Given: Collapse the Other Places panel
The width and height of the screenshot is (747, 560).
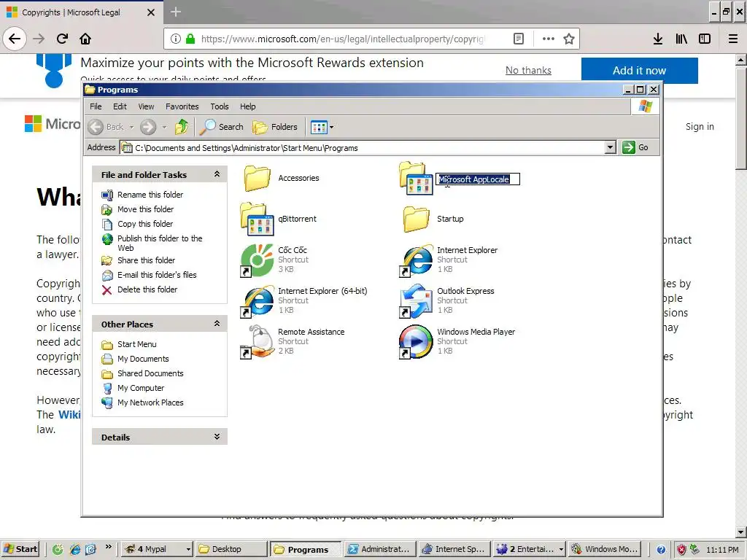Looking at the screenshot, I should (x=217, y=324).
